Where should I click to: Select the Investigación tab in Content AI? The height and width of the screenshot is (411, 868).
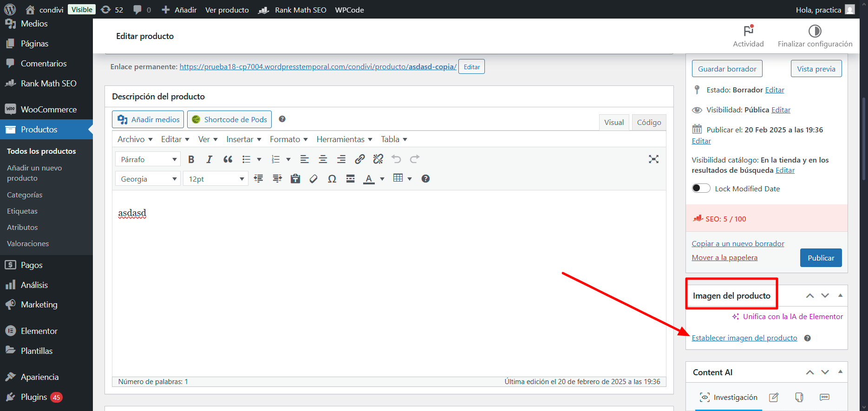pos(729,398)
